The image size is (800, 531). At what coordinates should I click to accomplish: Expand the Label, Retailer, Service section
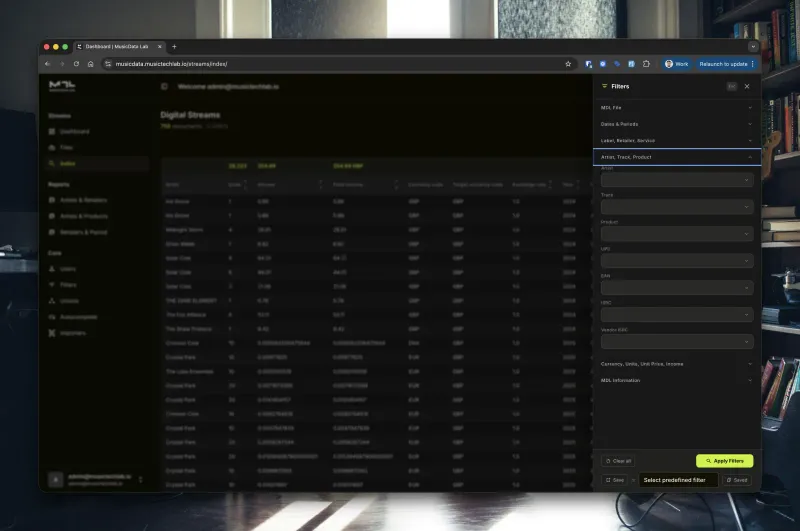coord(677,140)
